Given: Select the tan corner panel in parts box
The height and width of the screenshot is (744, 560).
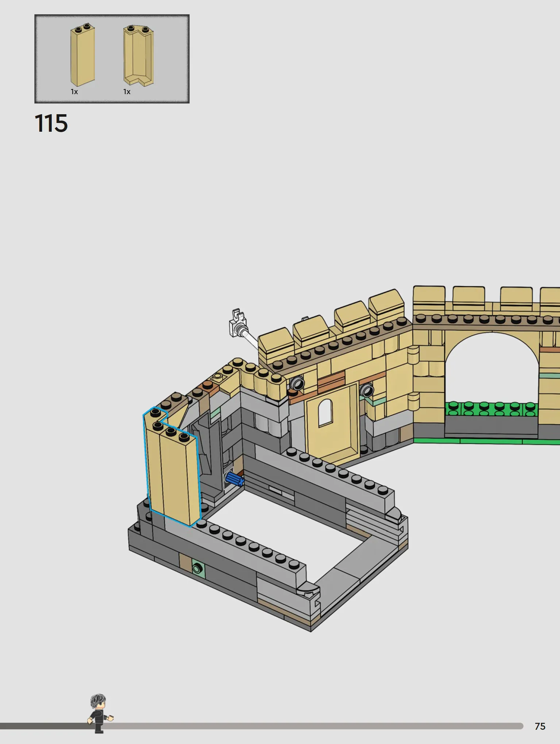Looking at the screenshot, I should pyautogui.click(x=138, y=55).
